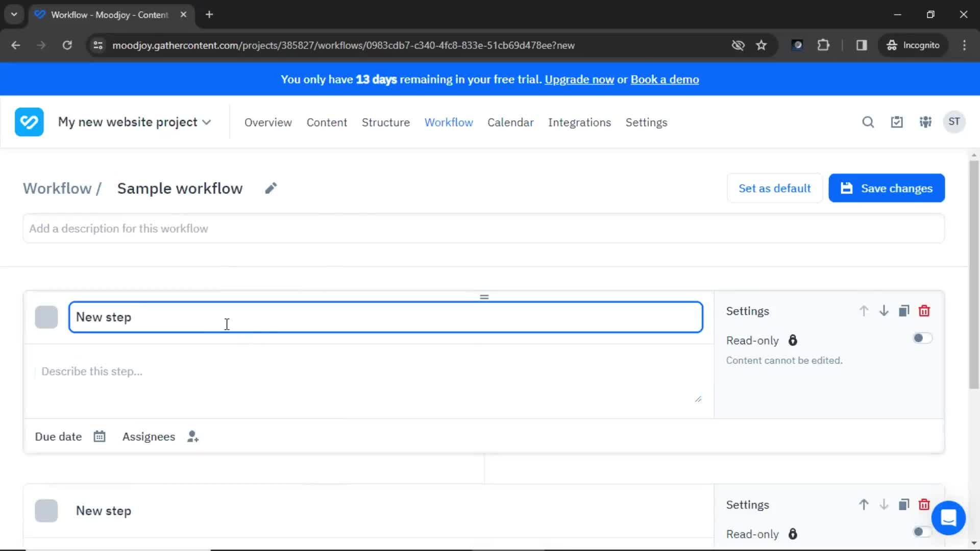The height and width of the screenshot is (551, 980).
Task: Click the duplicate step icon
Action: point(904,310)
